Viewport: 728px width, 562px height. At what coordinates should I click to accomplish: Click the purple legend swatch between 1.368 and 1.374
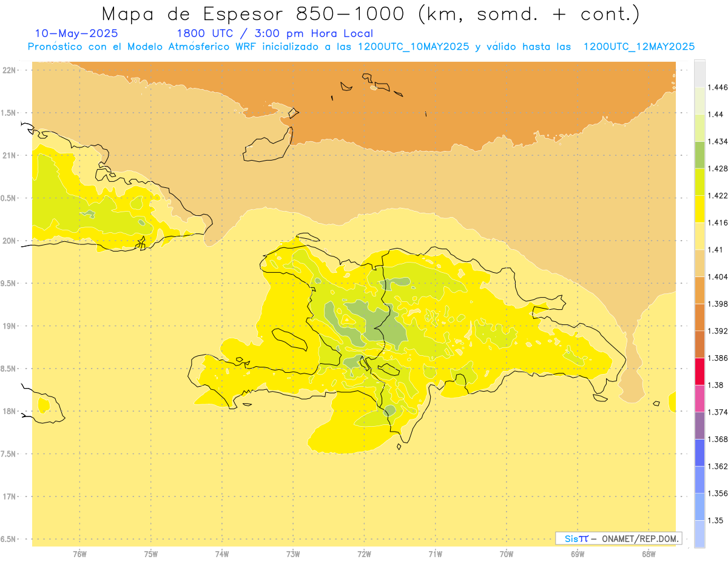(x=699, y=426)
